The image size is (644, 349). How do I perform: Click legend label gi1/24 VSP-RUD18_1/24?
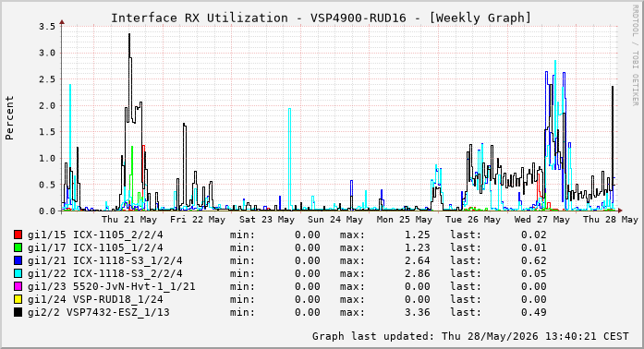95,299
